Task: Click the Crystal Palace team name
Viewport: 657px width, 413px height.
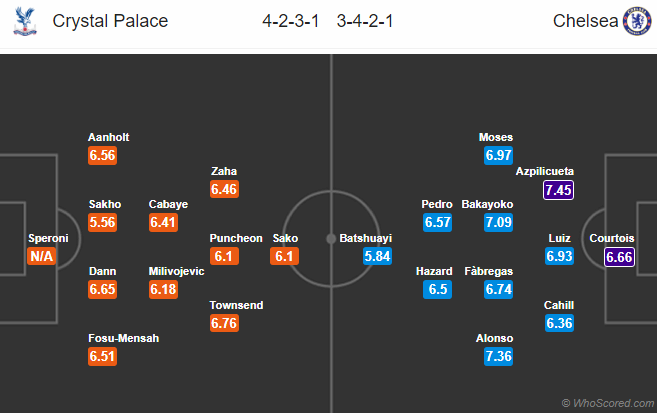Action: coord(110,21)
